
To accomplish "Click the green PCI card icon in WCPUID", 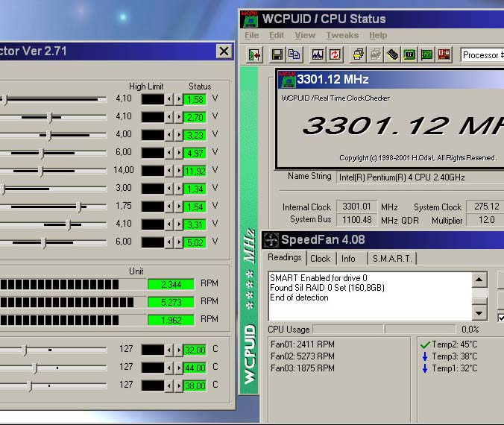I will pos(427,55).
